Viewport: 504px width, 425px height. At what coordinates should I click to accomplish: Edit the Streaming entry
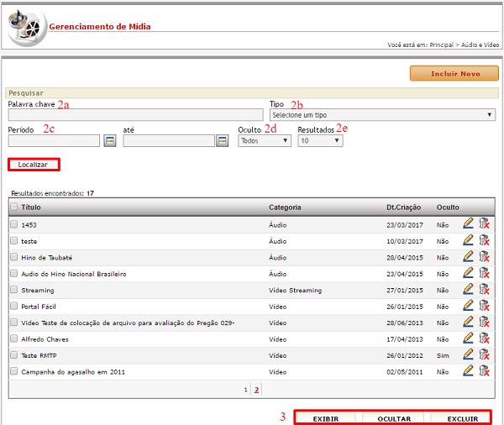[x=468, y=289]
